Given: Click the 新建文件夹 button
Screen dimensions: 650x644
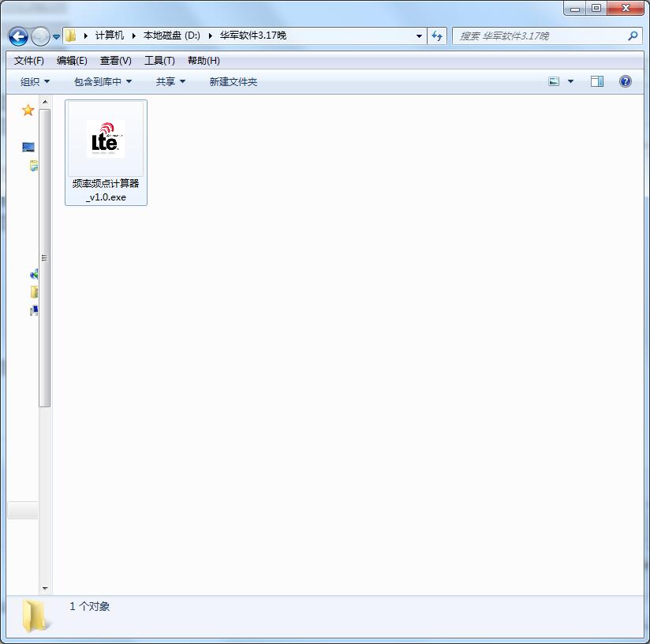Looking at the screenshot, I should pos(233,82).
